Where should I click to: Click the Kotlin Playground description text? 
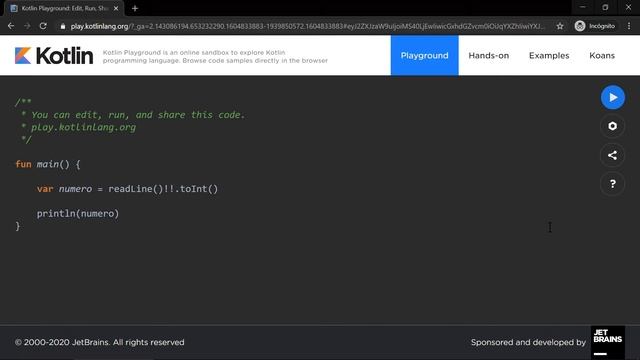point(215,56)
